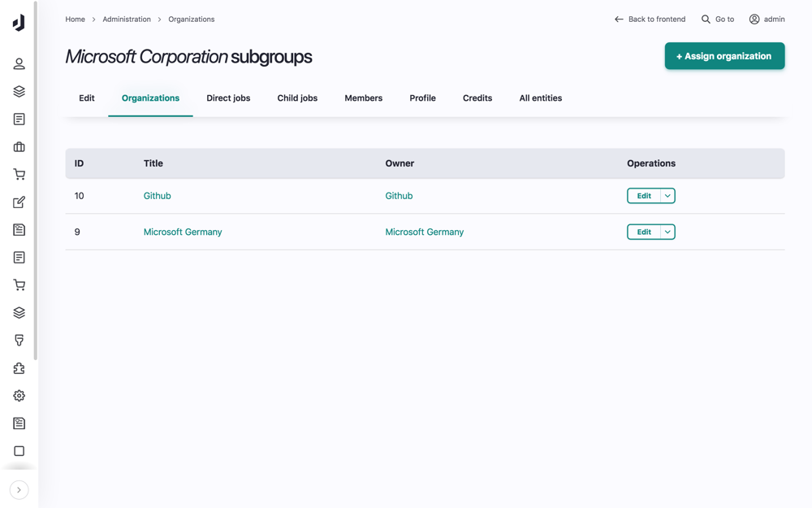Click Back to frontend link
Screen dimensions: 812x508
(x=650, y=20)
